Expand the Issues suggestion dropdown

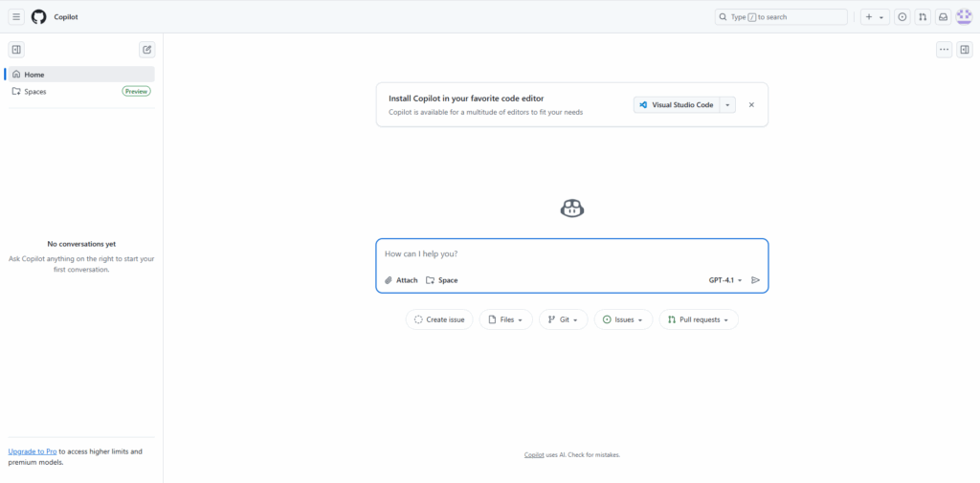pos(623,319)
